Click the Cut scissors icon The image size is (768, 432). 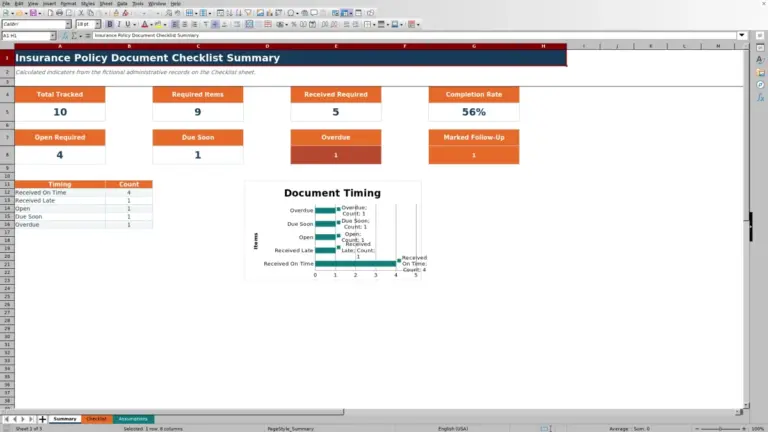click(81, 13)
